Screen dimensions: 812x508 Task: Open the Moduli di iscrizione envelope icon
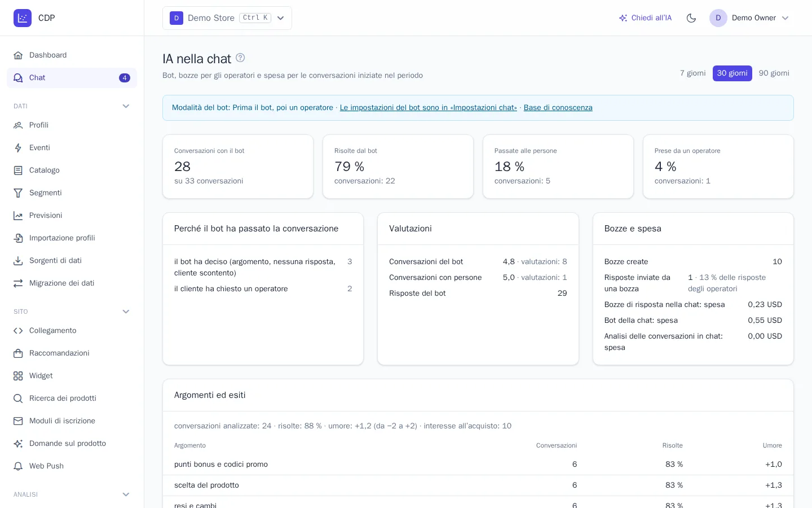point(18,421)
